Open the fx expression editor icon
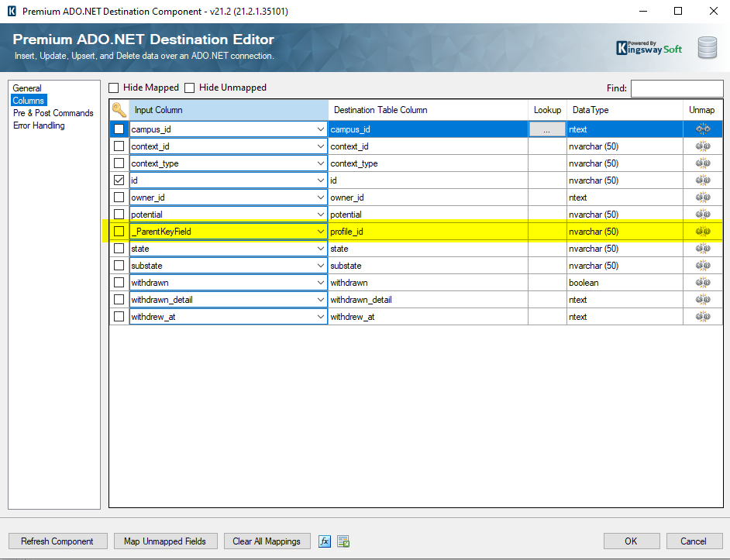 pyautogui.click(x=325, y=541)
